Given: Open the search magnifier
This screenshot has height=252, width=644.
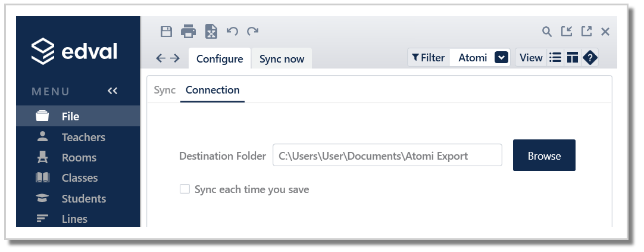Looking at the screenshot, I should (546, 32).
